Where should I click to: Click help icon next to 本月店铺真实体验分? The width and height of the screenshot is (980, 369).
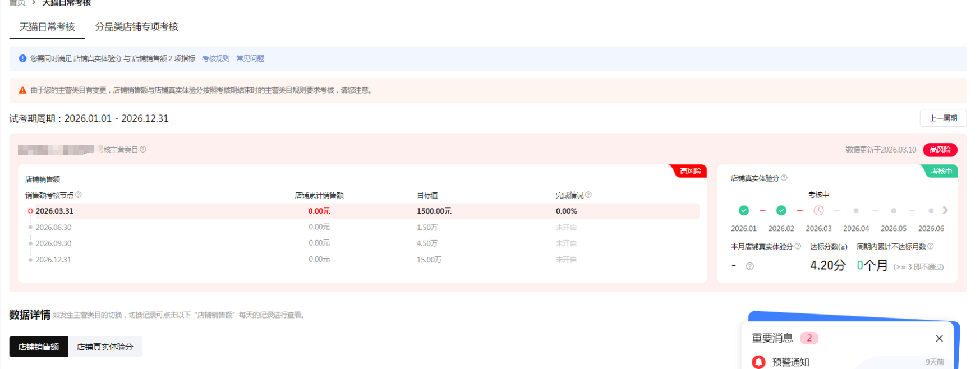pyautogui.click(x=798, y=246)
